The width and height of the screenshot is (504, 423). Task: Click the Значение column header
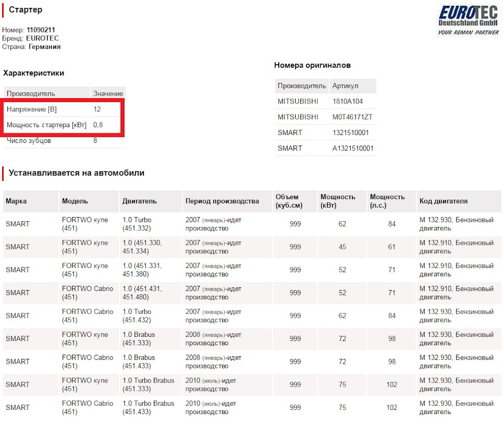108,94
